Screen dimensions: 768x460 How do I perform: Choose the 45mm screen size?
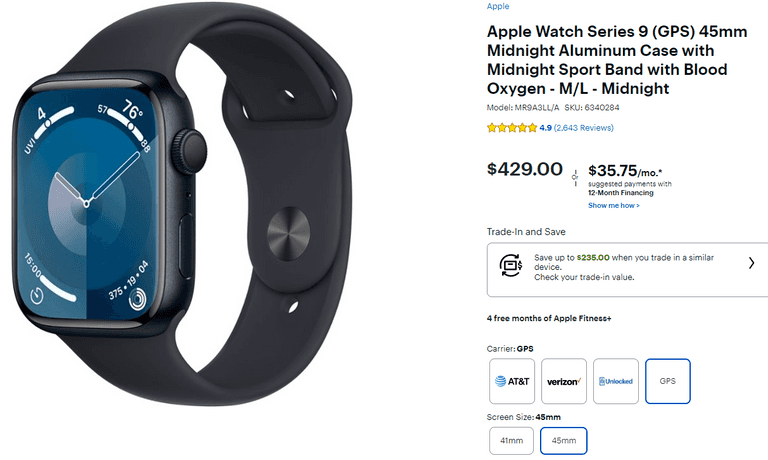tap(564, 440)
